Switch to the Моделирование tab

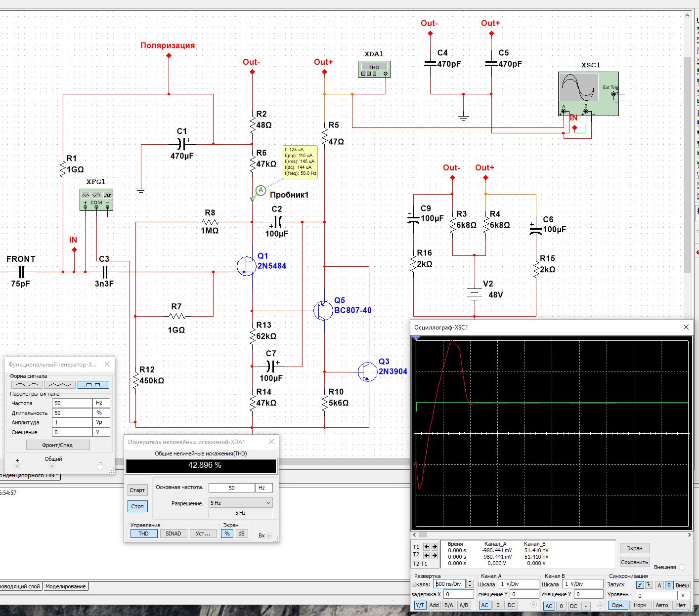click(x=66, y=586)
